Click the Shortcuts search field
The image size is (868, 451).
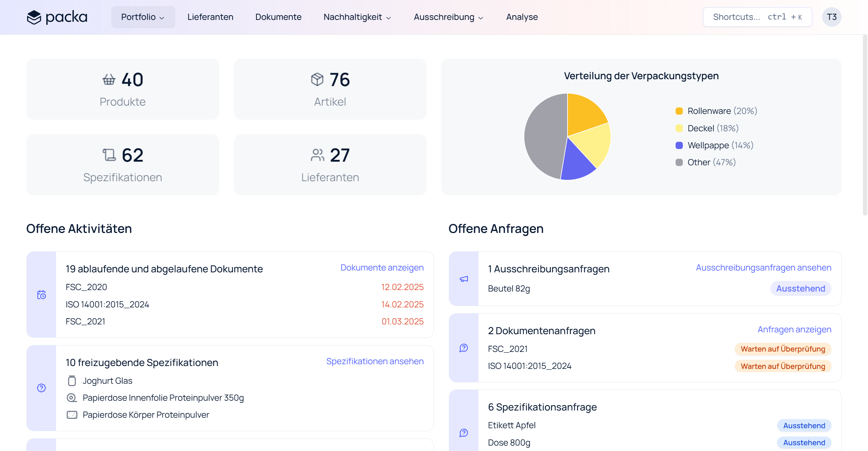(x=757, y=17)
